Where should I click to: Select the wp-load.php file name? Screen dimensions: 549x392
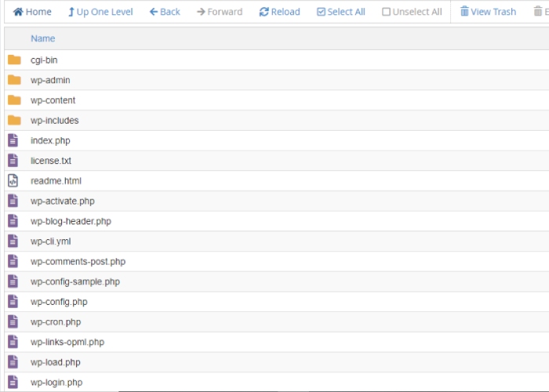[x=56, y=362]
